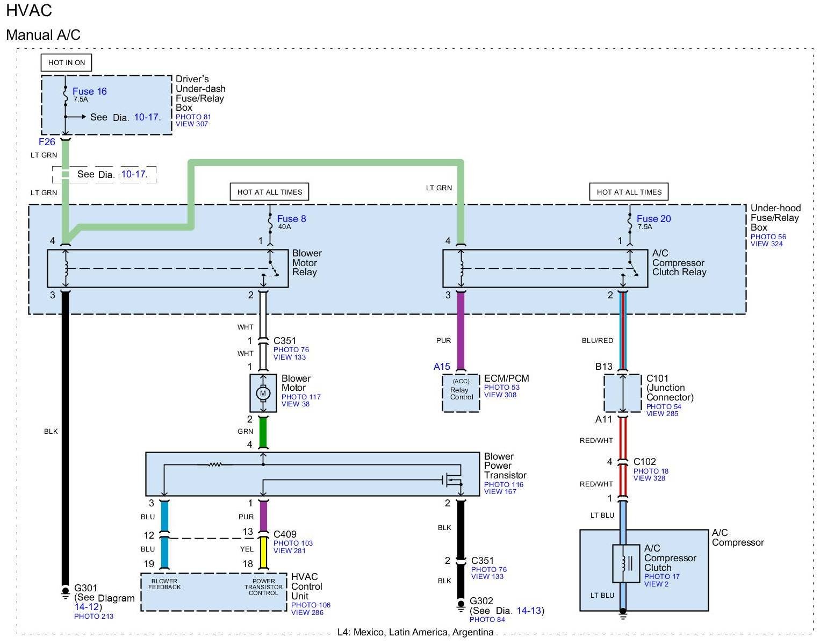
Task: Open the VIEW 285 link
Action: pyautogui.click(x=663, y=413)
